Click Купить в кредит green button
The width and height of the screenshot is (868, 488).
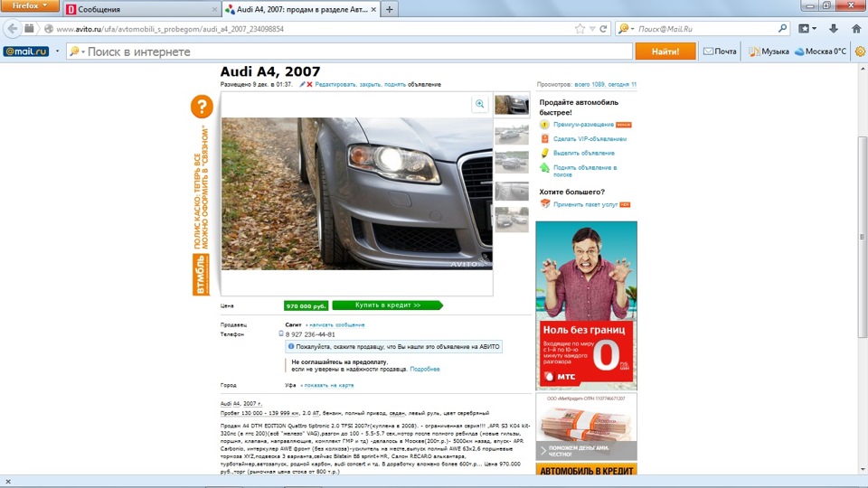388,305
